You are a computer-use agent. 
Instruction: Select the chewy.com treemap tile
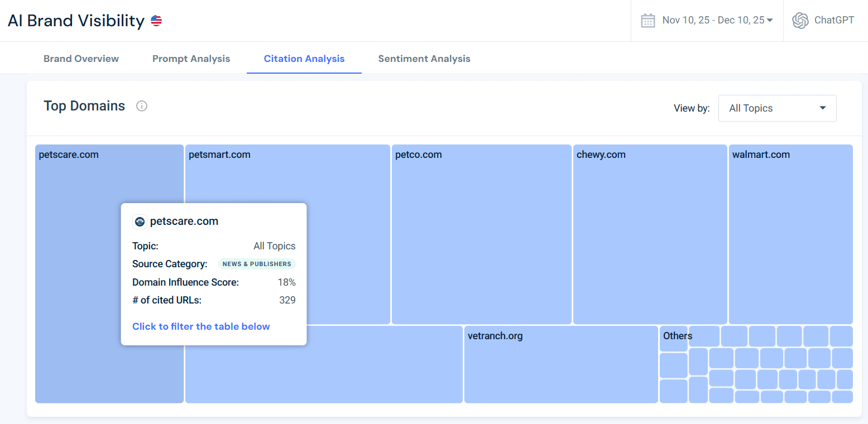(x=649, y=234)
